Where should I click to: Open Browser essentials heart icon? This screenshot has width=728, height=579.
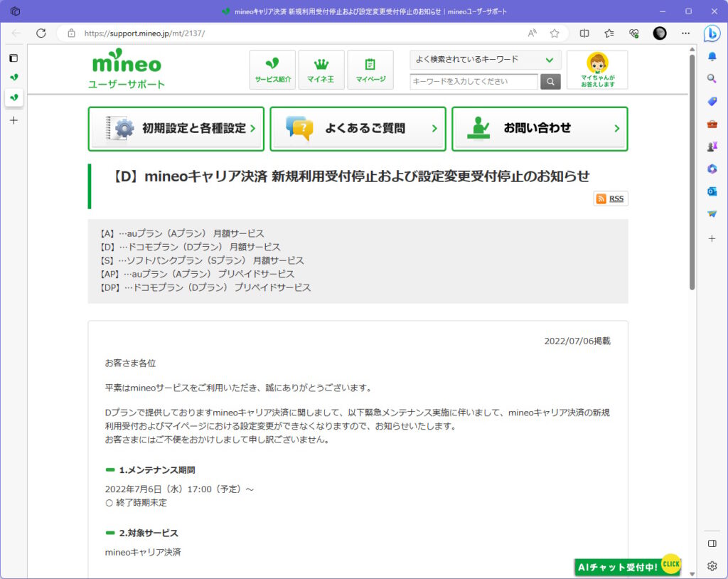(633, 33)
